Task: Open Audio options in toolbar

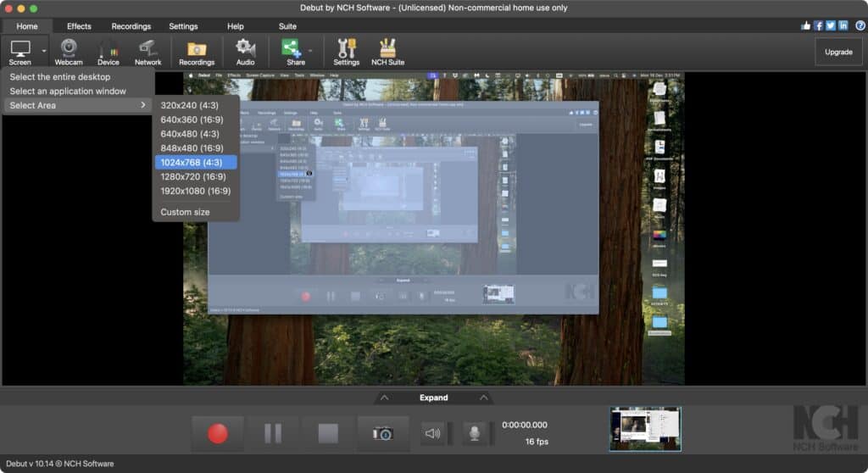Action: point(245,52)
